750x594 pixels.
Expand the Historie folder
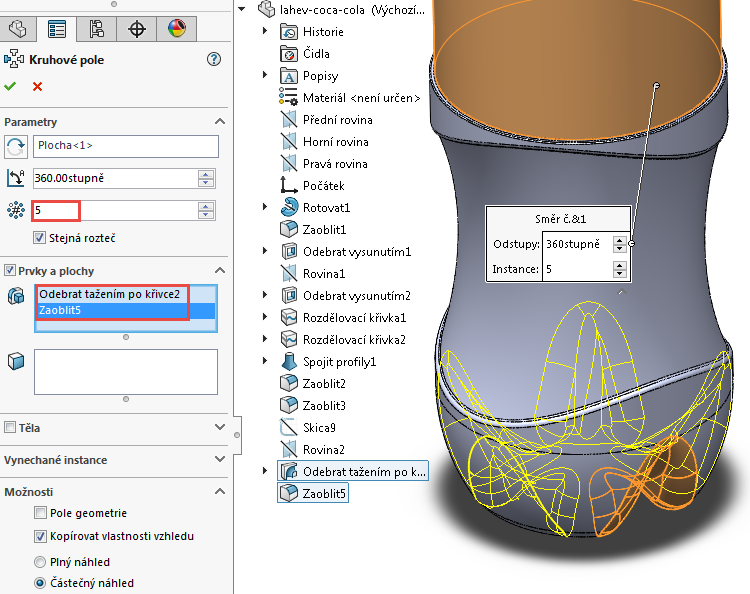coord(265,31)
